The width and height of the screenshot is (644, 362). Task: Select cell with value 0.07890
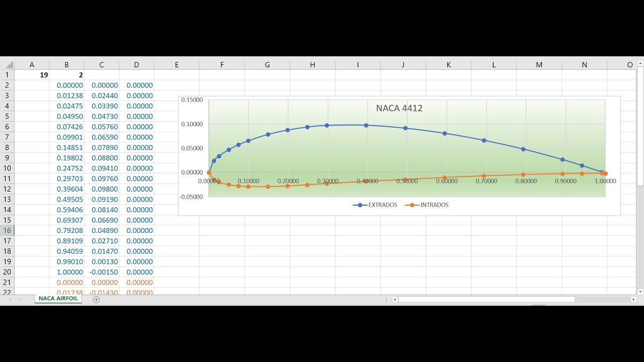point(102,148)
